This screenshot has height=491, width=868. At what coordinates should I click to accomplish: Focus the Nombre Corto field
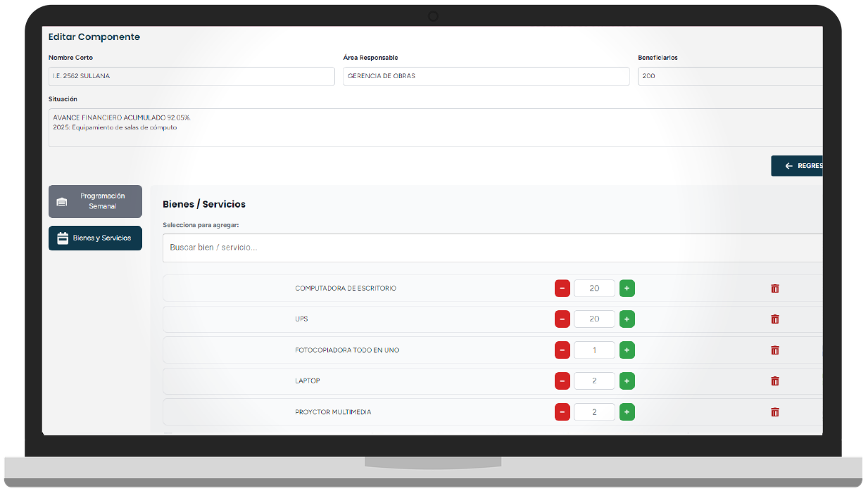click(x=191, y=76)
